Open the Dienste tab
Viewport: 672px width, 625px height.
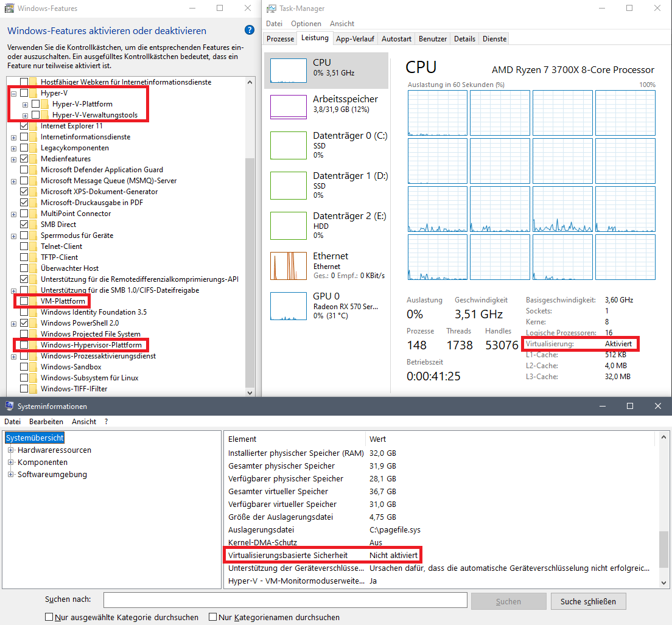click(495, 39)
